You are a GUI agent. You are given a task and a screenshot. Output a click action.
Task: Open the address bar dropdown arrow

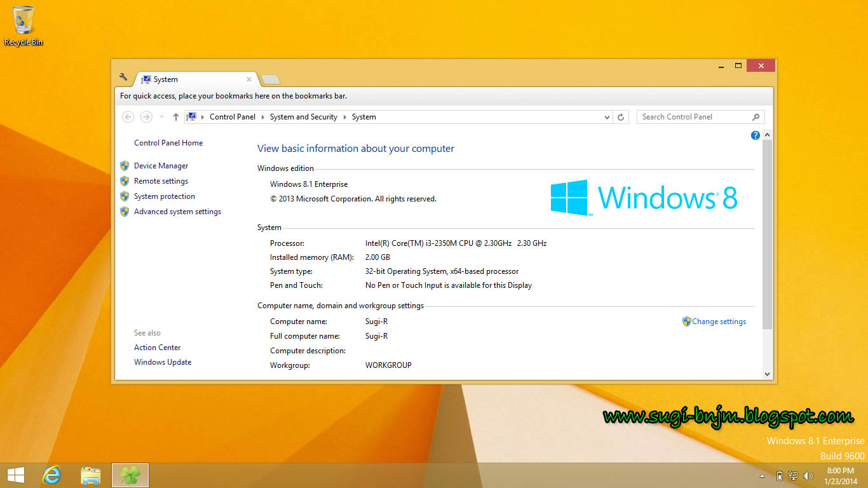click(606, 116)
